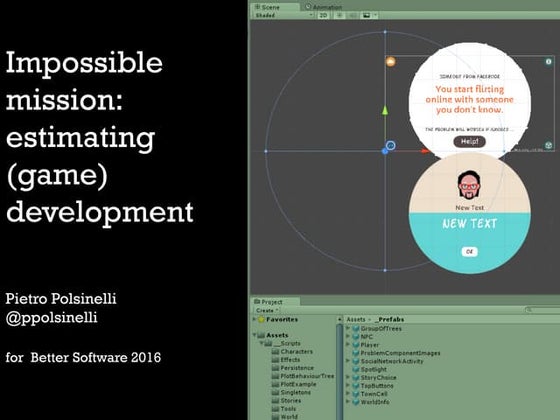Select the Spotlight prefab icon

356,369
